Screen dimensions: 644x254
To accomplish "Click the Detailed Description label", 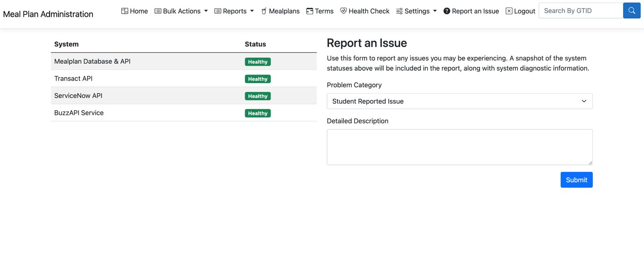I will tap(357, 121).
